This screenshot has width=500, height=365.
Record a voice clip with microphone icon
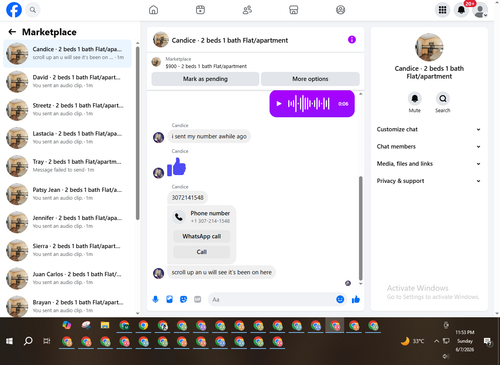coord(155,299)
